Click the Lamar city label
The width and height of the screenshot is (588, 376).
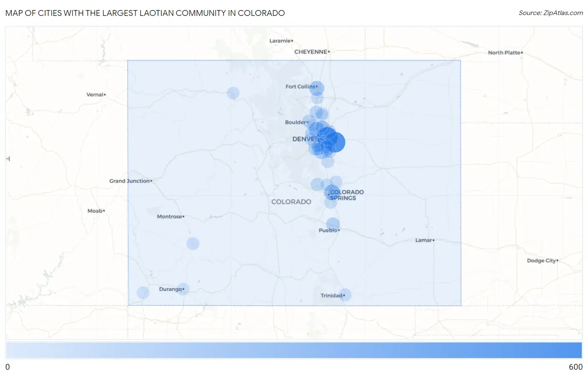[424, 240]
